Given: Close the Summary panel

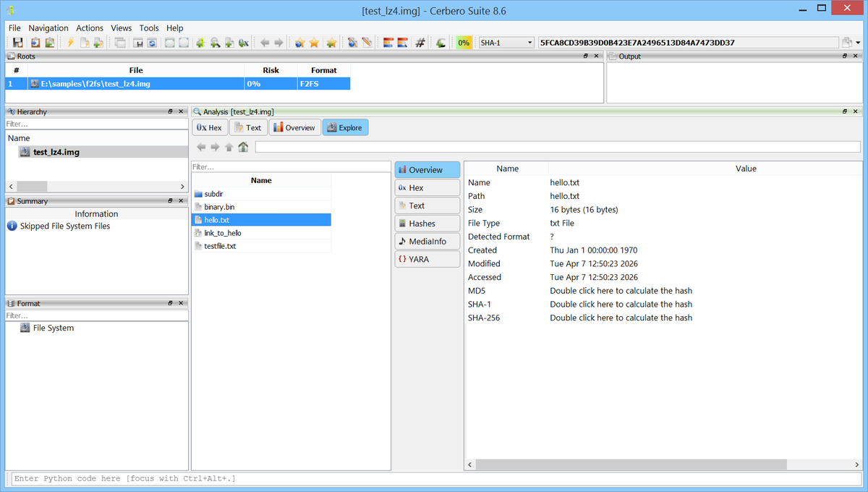Looking at the screenshot, I should (181, 201).
